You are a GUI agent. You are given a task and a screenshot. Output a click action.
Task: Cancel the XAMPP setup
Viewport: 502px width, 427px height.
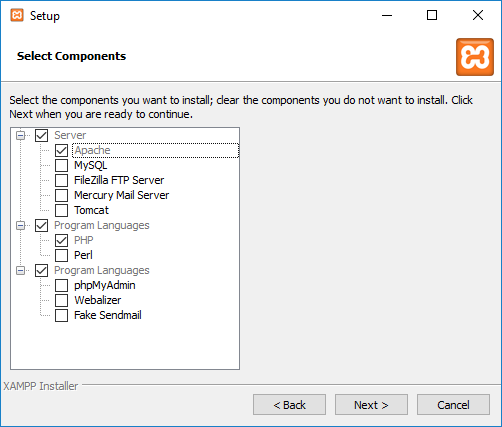[x=453, y=405]
